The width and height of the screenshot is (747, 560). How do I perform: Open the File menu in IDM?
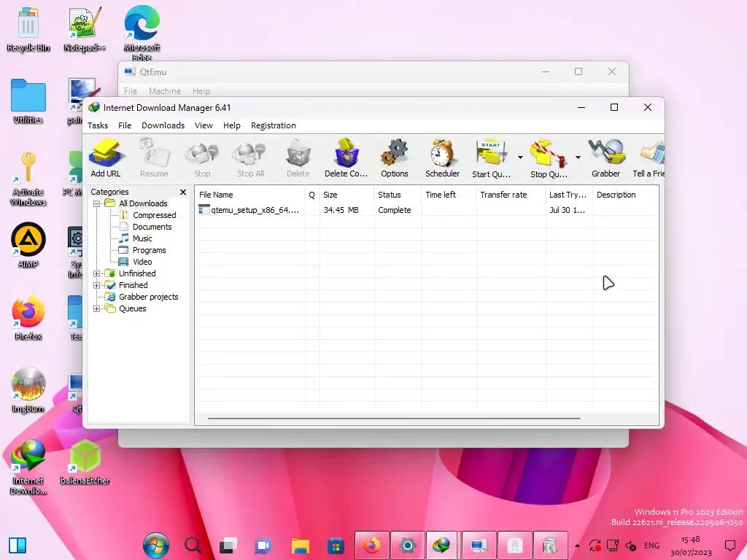(x=125, y=125)
